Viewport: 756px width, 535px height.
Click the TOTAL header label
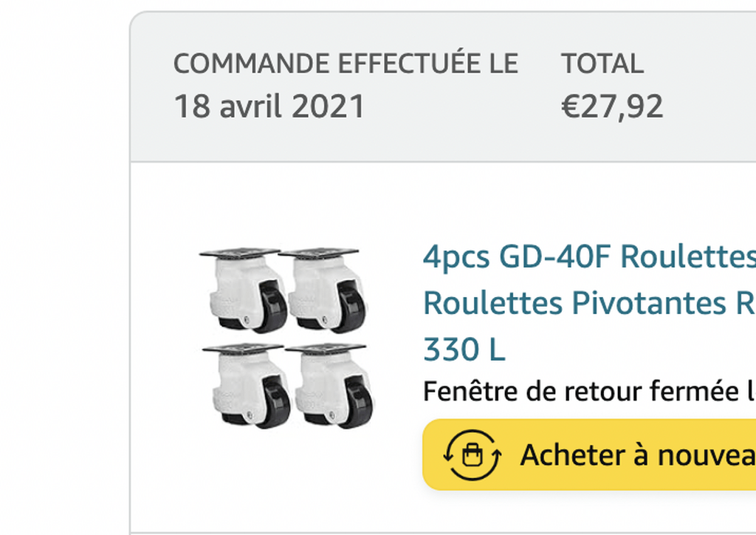click(x=602, y=64)
